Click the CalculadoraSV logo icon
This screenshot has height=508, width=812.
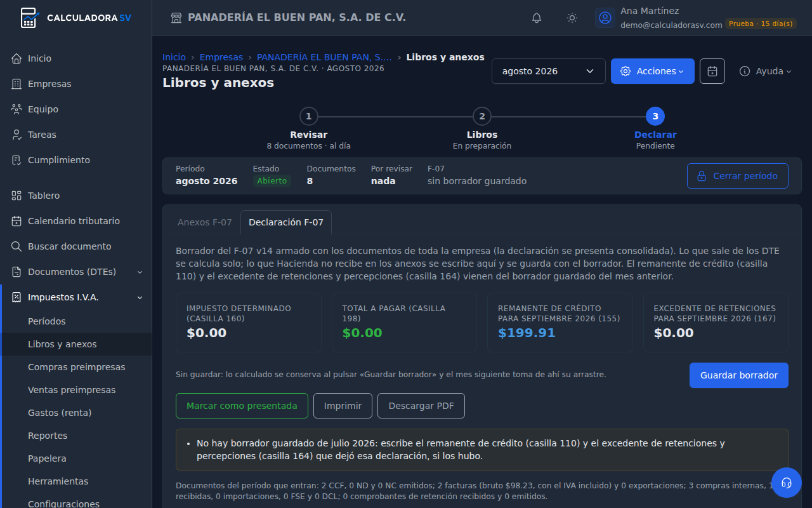29,18
